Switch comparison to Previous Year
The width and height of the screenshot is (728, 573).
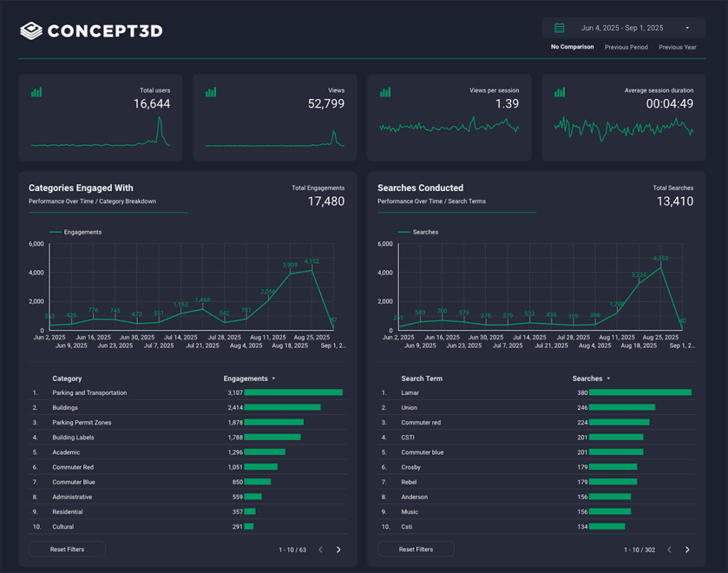tap(678, 47)
